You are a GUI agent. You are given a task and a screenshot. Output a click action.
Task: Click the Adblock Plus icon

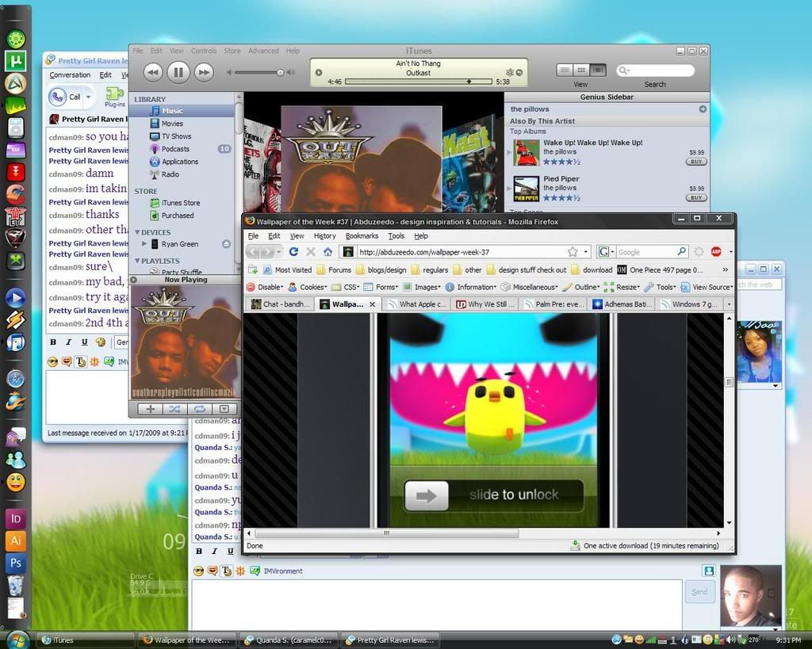click(x=716, y=251)
